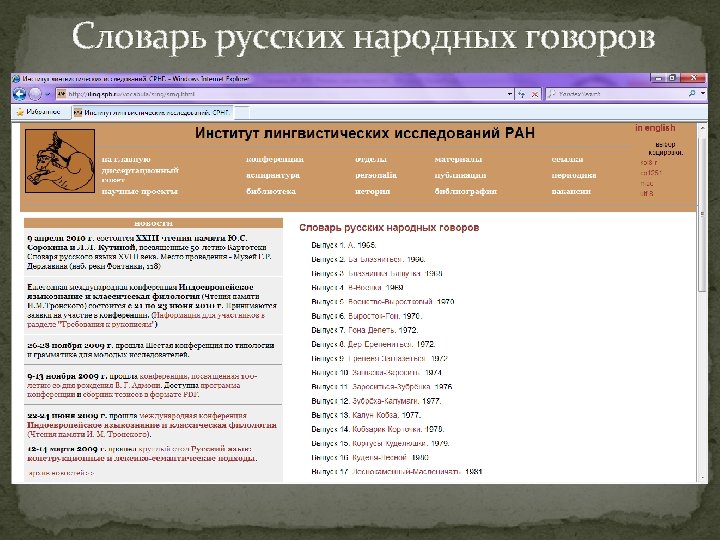This screenshot has width=720, height=540.
Task: Click the vertical scrollbar thumb
Action: (702, 214)
